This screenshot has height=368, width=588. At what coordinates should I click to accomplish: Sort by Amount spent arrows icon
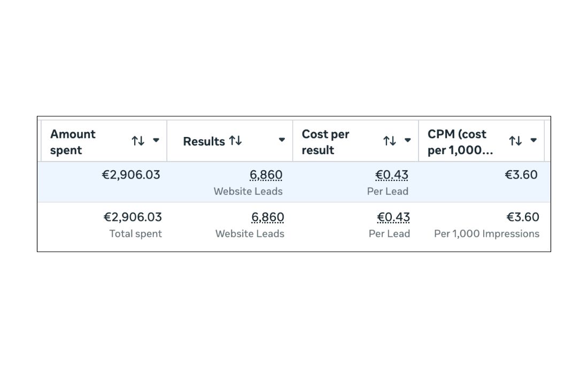(138, 141)
